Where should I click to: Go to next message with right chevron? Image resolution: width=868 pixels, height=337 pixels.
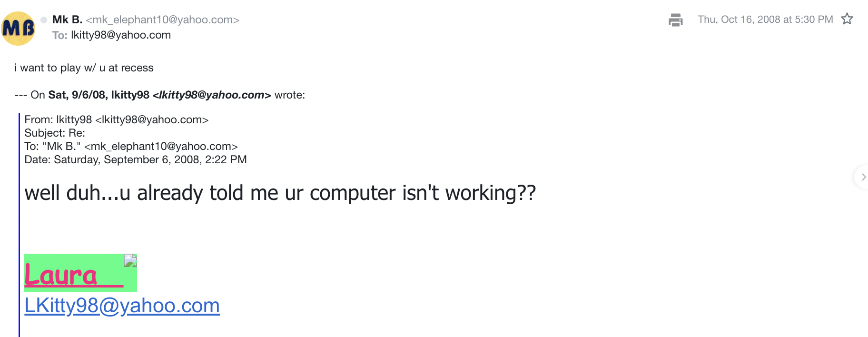point(863,177)
